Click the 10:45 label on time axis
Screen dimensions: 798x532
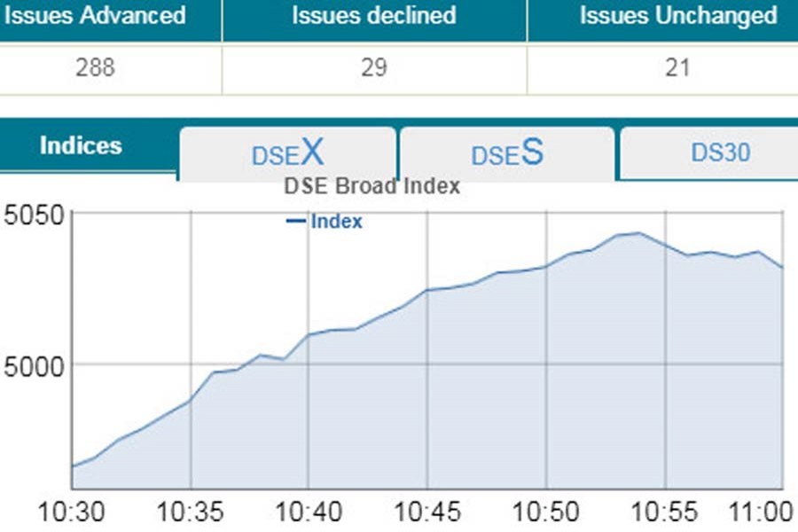pos(426,512)
